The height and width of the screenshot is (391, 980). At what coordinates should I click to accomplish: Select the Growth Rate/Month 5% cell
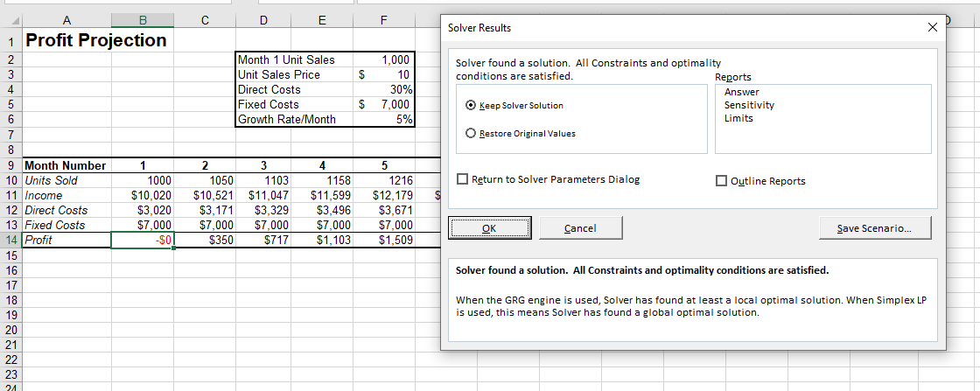click(383, 119)
